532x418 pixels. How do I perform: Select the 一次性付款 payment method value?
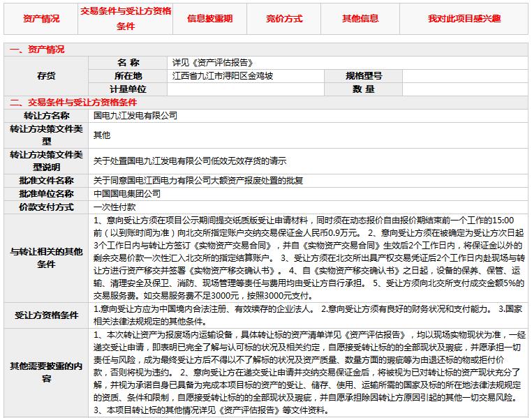pyautogui.click(x=114, y=207)
